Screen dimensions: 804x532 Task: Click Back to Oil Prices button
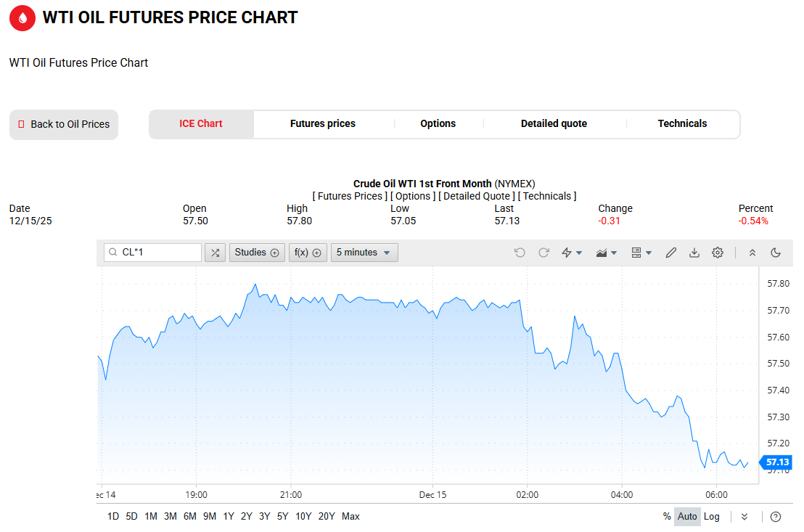coord(64,125)
